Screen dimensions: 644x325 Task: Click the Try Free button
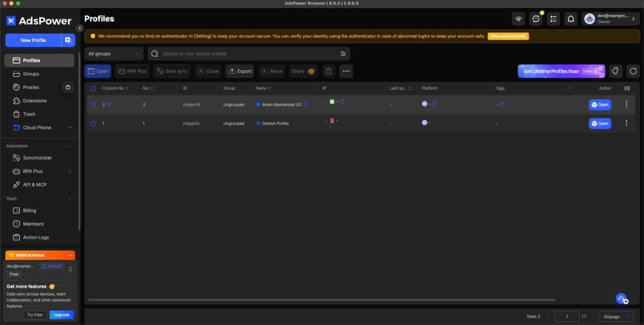click(35, 315)
